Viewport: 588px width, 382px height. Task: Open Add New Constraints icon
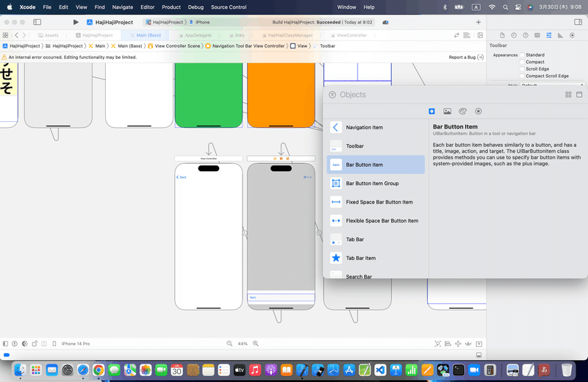pos(458,344)
